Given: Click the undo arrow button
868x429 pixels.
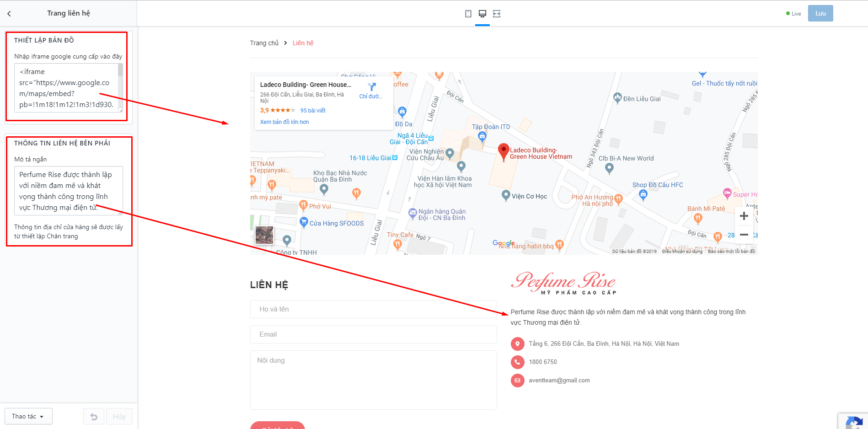Looking at the screenshot, I should point(94,416).
